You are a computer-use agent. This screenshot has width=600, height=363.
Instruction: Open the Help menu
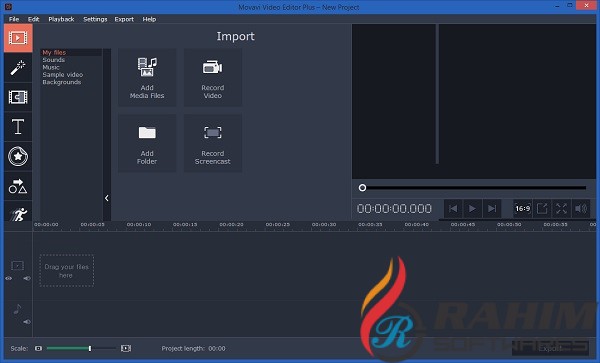tap(149, 19)
